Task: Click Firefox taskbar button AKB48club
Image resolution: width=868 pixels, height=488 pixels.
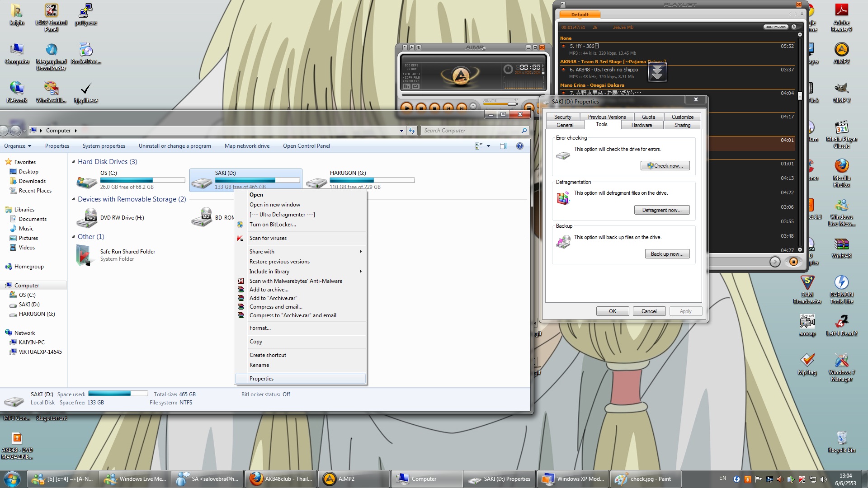Action: pyautogui.click(x=281, y=479)
